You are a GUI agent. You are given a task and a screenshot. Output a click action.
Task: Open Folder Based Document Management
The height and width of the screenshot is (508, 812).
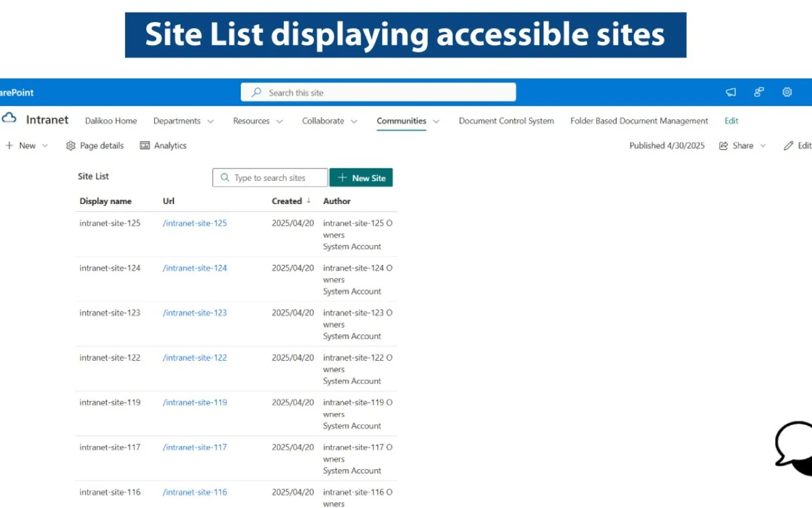(639, 121)
